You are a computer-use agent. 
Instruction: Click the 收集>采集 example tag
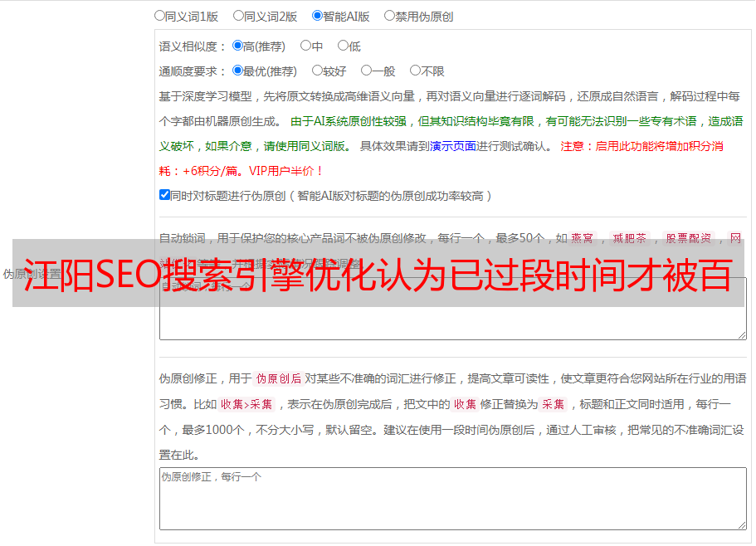(x=246, y=404)
